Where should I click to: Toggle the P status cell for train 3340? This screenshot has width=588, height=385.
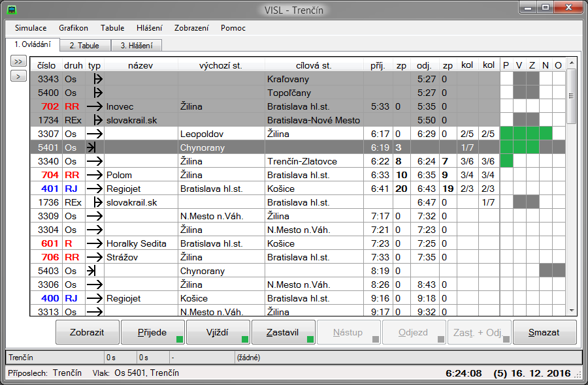[x=506, y=161]
